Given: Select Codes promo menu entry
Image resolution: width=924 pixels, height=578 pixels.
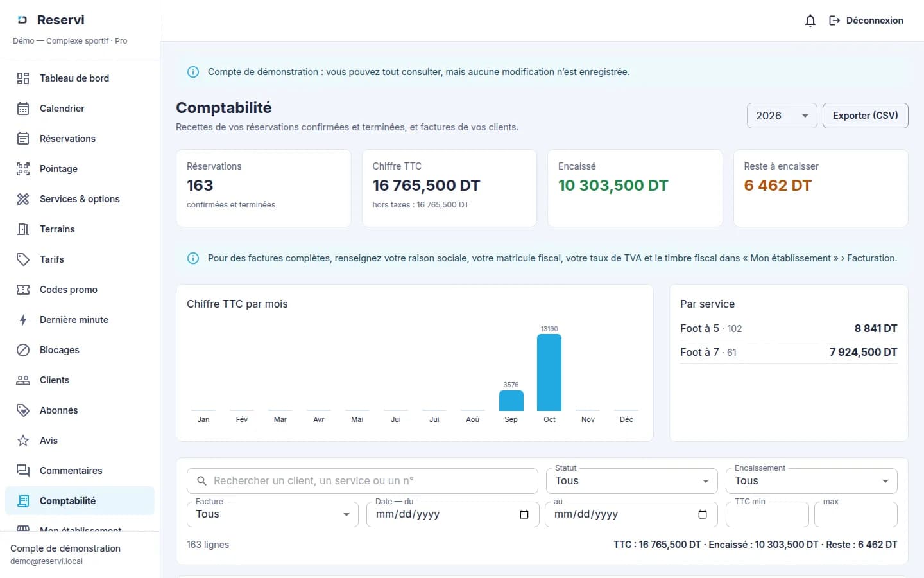Looking at the screenshot, I should pos(80,290).
